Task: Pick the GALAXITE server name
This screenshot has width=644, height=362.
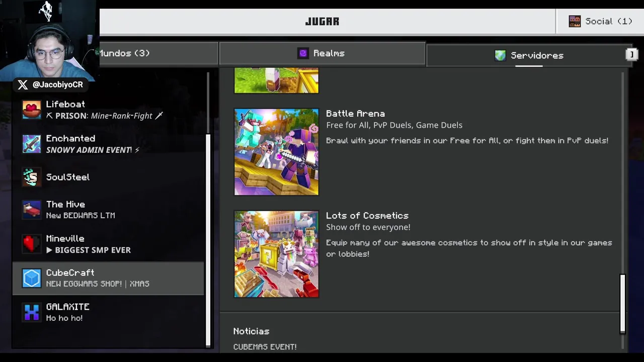Action: tap(68, 307)
